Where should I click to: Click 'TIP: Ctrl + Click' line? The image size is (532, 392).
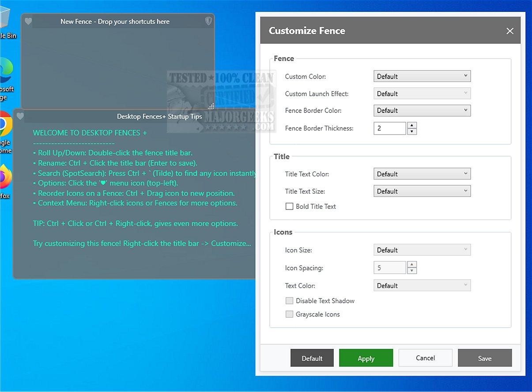pos(136,224)
